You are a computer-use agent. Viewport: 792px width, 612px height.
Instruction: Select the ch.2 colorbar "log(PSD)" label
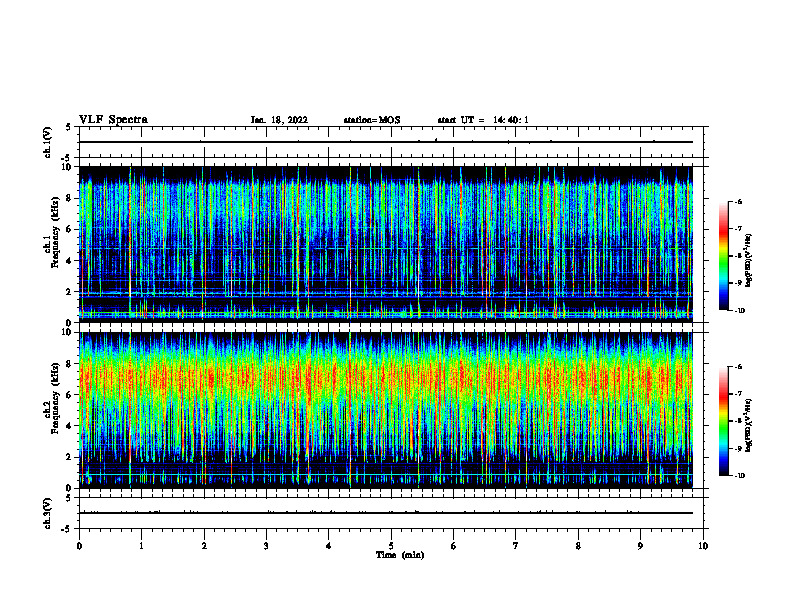tap(749, 425)
